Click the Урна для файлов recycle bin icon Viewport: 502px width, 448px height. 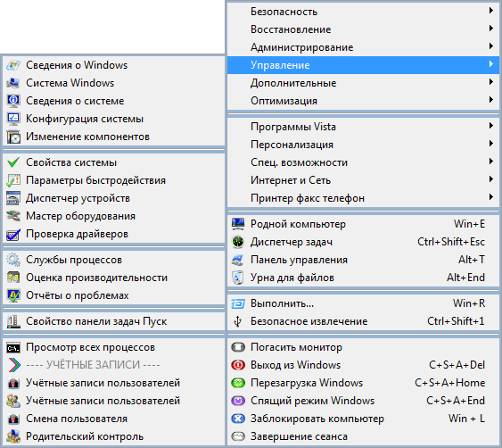point(238,278)
